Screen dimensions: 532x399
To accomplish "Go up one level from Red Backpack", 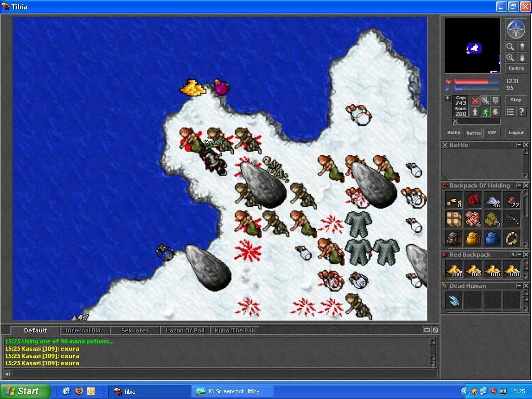I will coord(513,255).
